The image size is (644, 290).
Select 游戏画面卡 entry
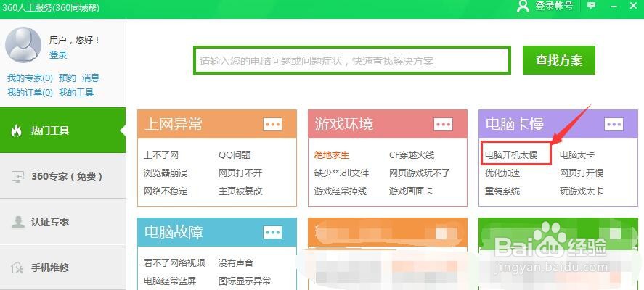[x=411, y=191]
